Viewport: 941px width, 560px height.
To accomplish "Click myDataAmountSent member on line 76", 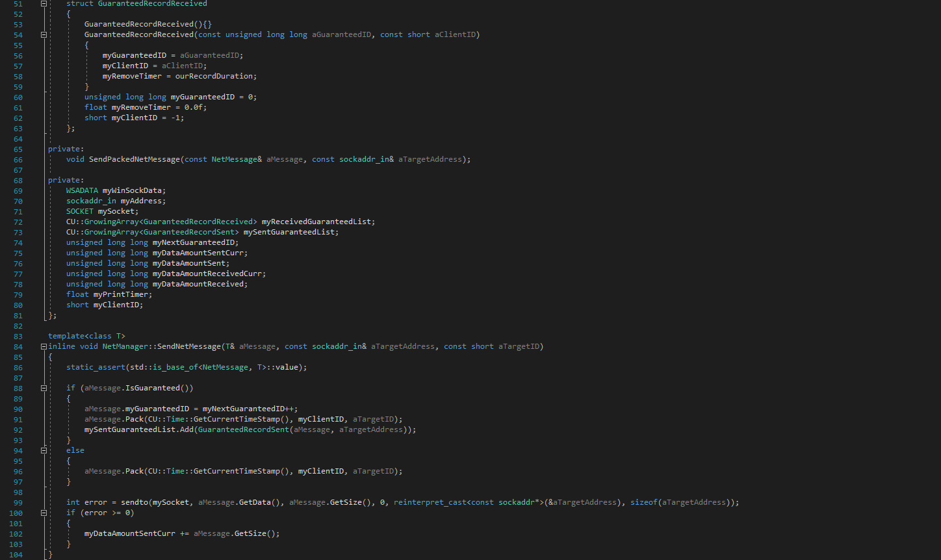I will [189, 263].
